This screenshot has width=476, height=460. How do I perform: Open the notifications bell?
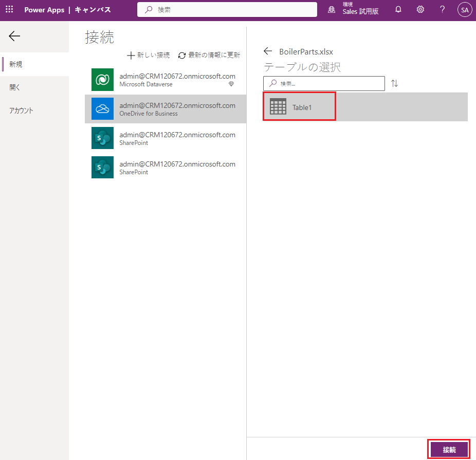398,9
